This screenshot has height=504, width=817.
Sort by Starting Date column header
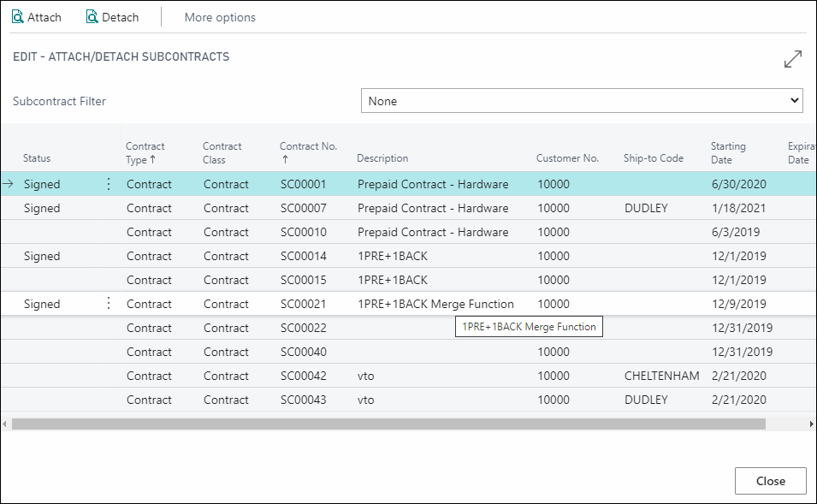(x=728, y=152)
